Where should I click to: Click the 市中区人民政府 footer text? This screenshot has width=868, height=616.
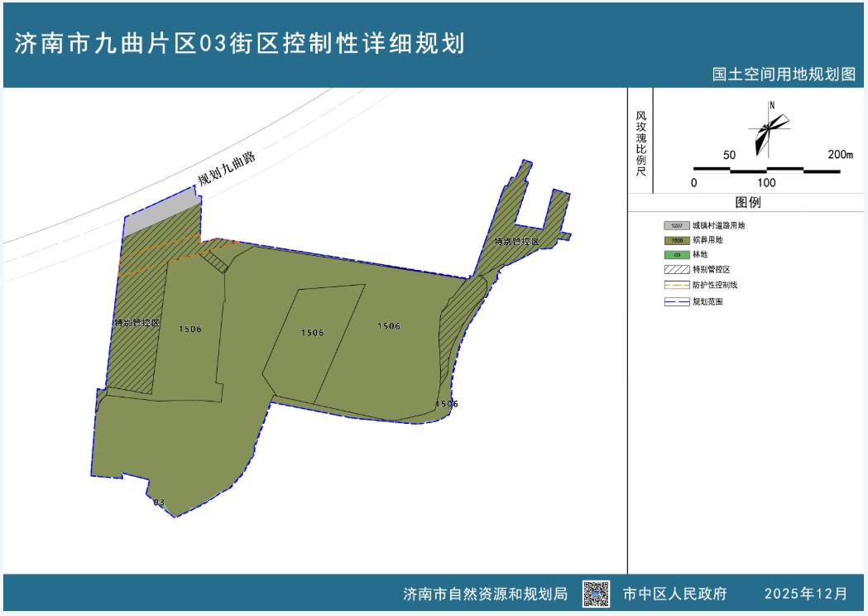point(674,592)
